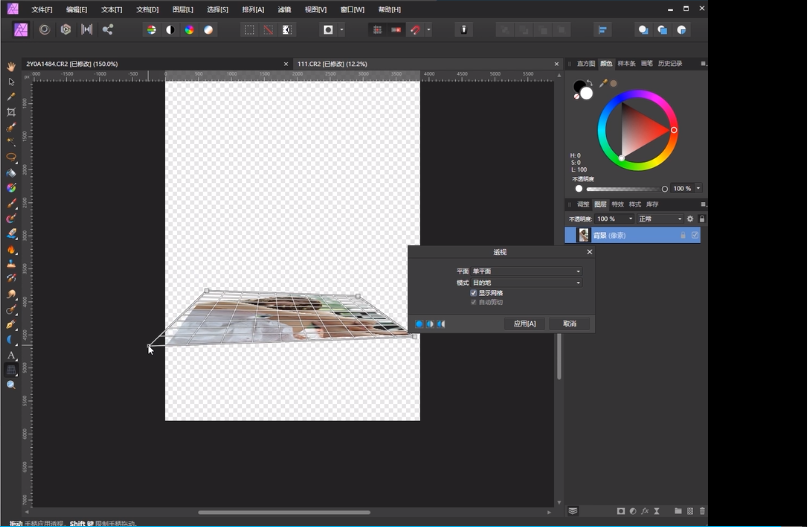808x527 pixels.
Task: Select the white foreground color circle
Action: pos(586,93)
